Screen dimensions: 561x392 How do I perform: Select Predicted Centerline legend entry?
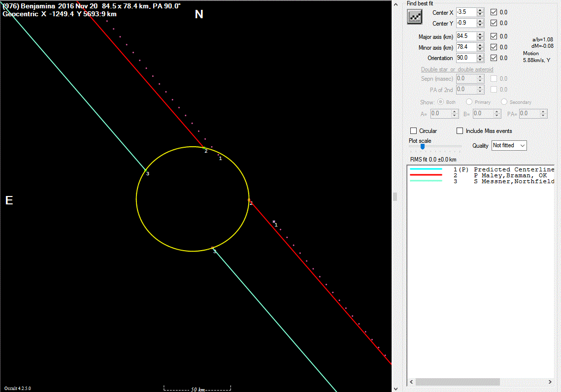(x=482, y=169)
